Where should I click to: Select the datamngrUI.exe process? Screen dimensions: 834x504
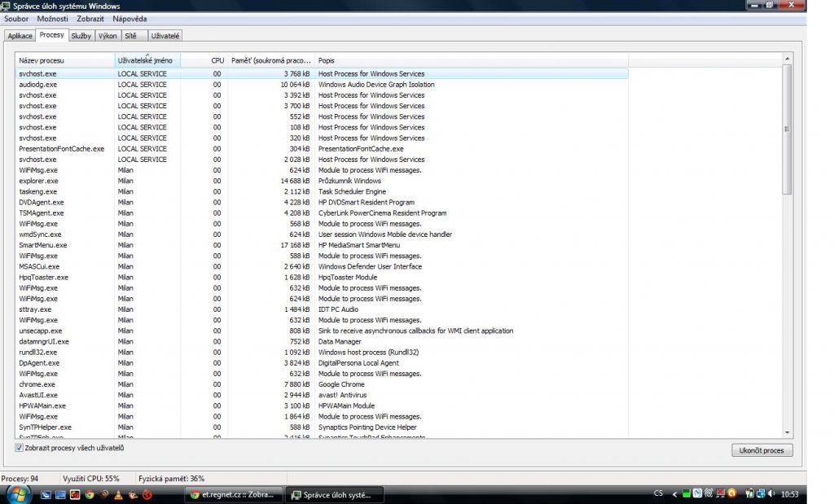click(x=321, y=341)
